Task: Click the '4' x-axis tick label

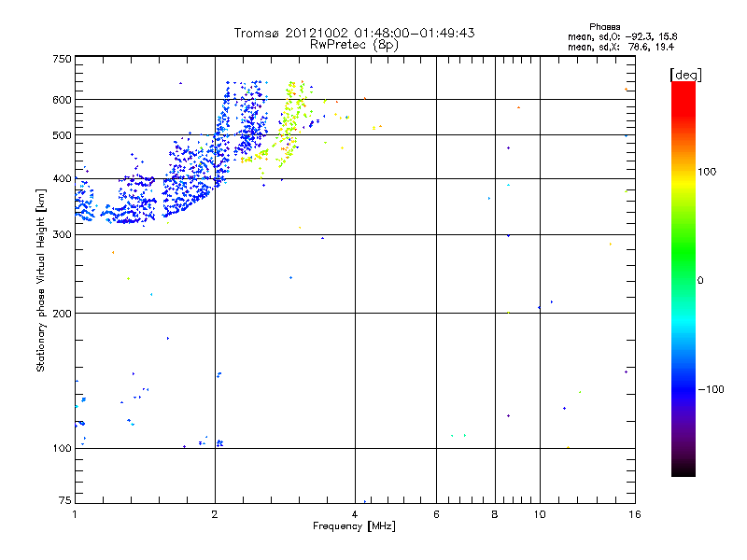Action: pos(355,514)
